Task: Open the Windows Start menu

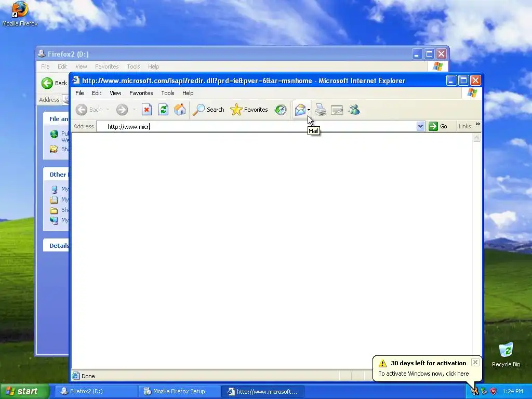Action: [x=24, y=391]
